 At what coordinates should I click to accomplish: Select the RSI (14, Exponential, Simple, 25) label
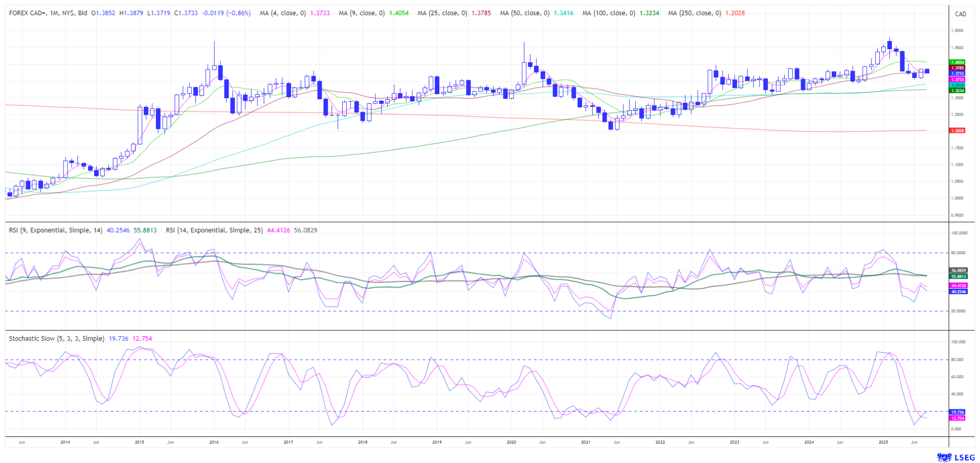coord(214,230)
